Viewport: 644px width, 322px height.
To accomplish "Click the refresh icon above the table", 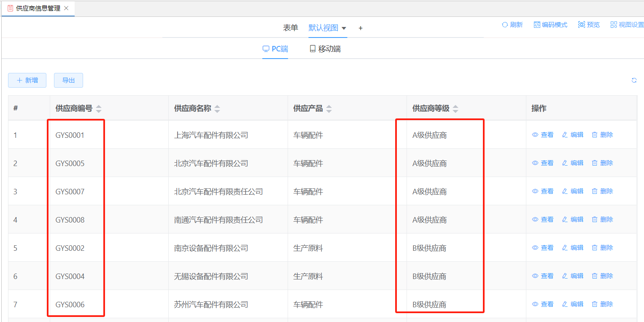I will (x=634, y=80).
